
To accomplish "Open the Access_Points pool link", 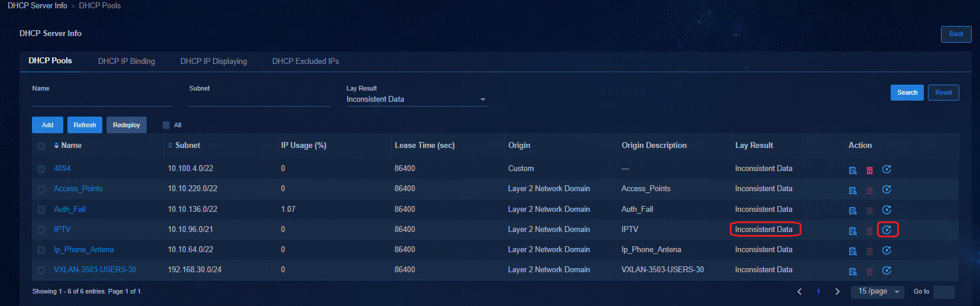I will (78, 189).
